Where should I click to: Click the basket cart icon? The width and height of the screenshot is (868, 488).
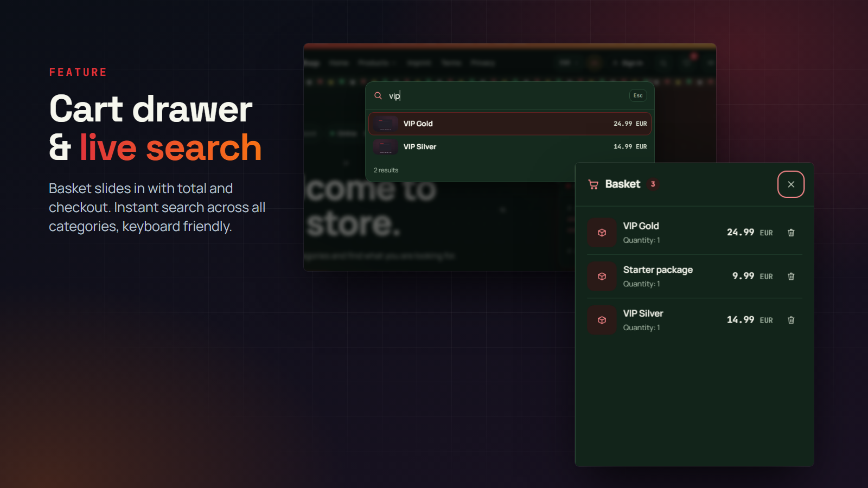[x=593, y=184]
